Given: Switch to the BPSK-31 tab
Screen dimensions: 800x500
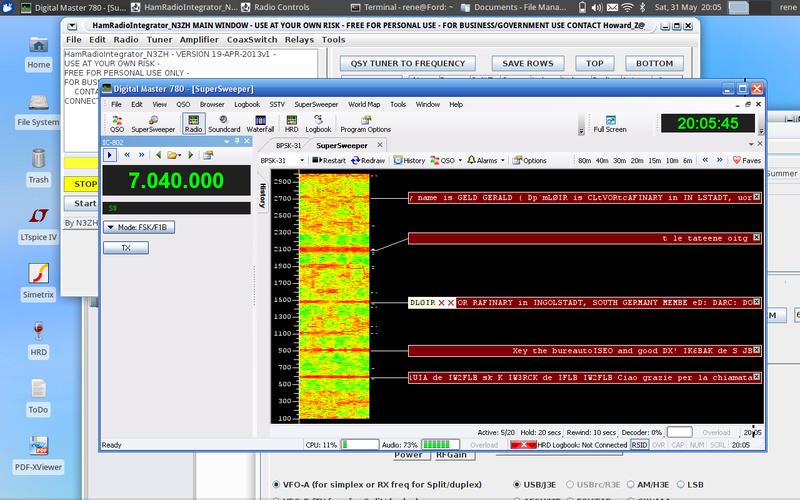Looking at the screenshot, I should 288,145.
